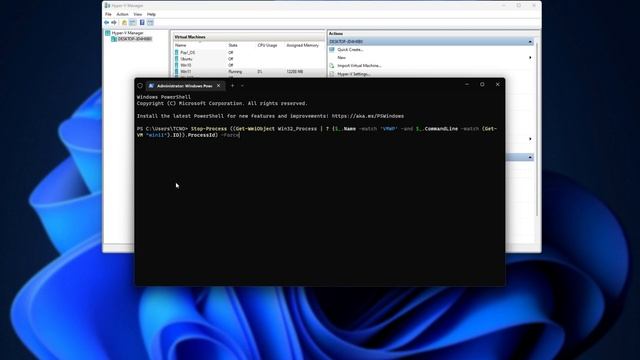Click the blue Help icon in Hyper-V toolbar
The width and height of the screenshot is (640, 360).
[x=142, y=22]
